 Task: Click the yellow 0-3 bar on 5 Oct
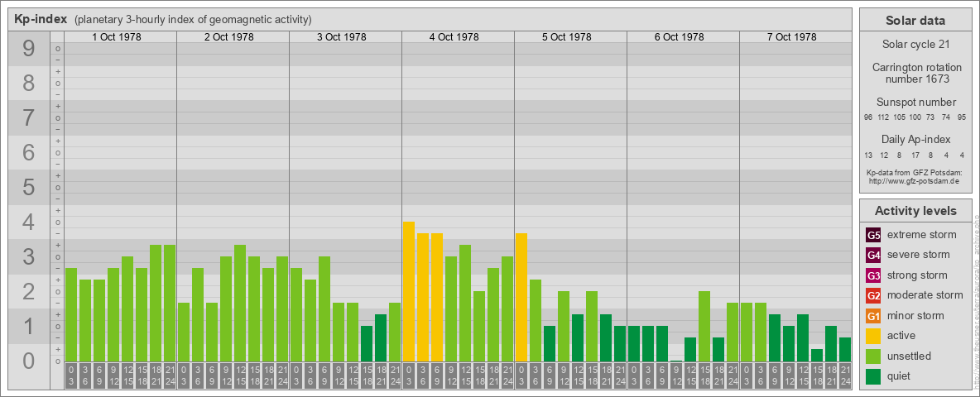pyautogui.click(x=521, y=297)
